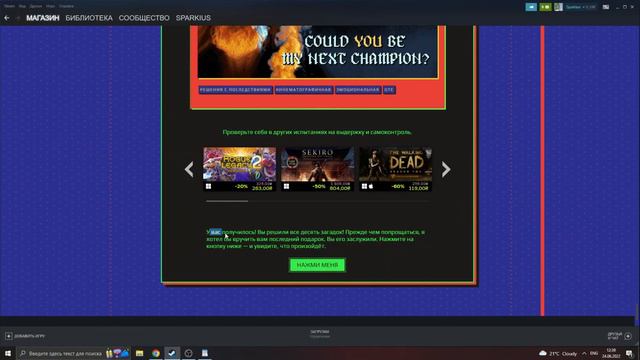Expand the account dropdown next to Sparkius name
This screenshot has height=360, width=640.
click(580, 7)
